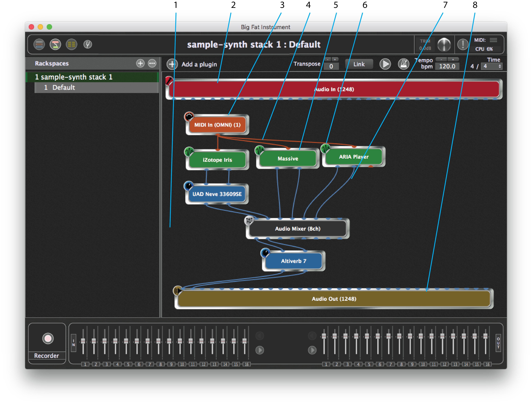Open the tuner icon
Screen dimensions: 532x405
[87, 44]
